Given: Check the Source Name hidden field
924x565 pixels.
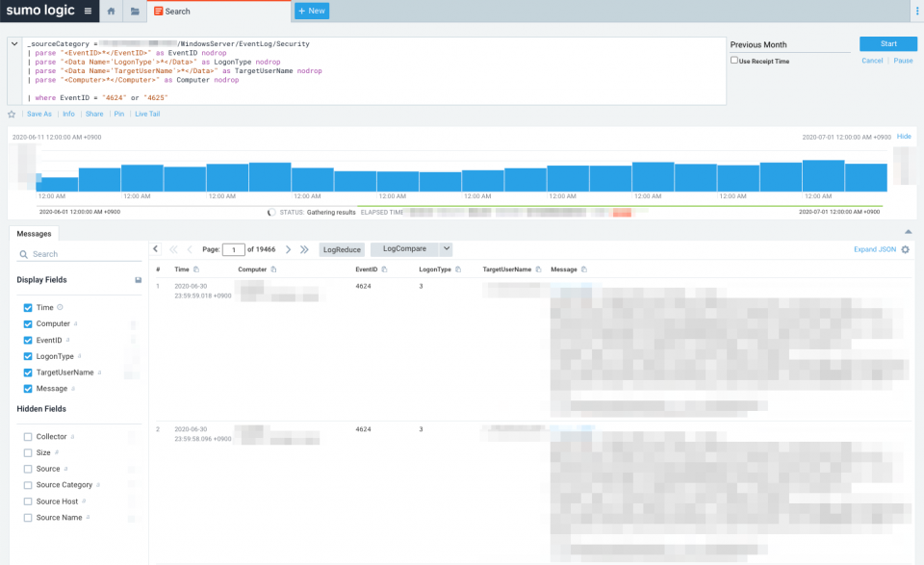Looking at the screenshot, I should pos(28,517).
